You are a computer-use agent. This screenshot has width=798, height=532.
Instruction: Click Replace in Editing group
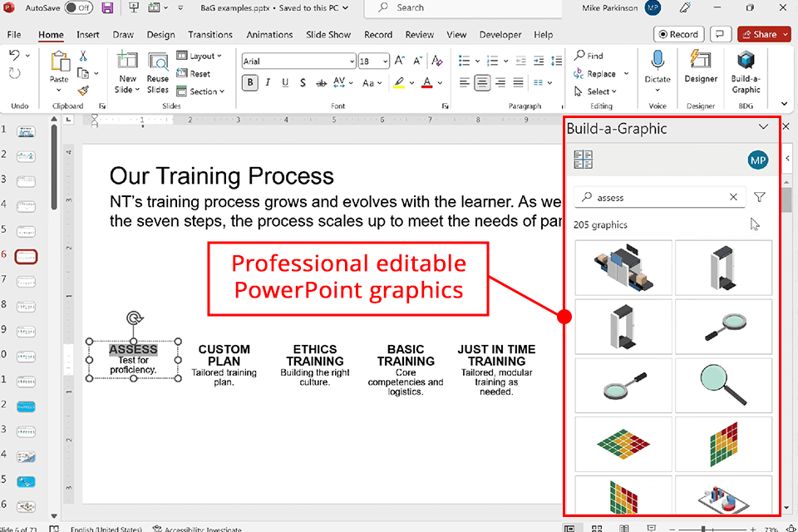click(x=595, y=74)
